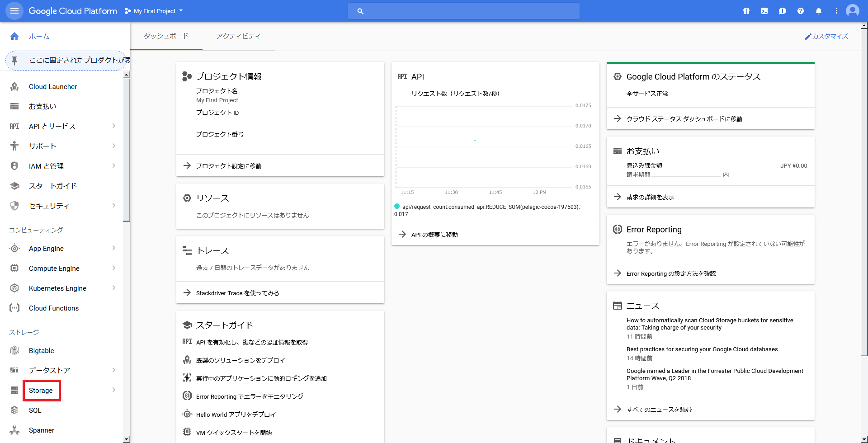Viewport: 868px width, 443px height.
Task: Click Error Reporting でエラーをモニタリング guide item
Action: [x=250, y=396]
